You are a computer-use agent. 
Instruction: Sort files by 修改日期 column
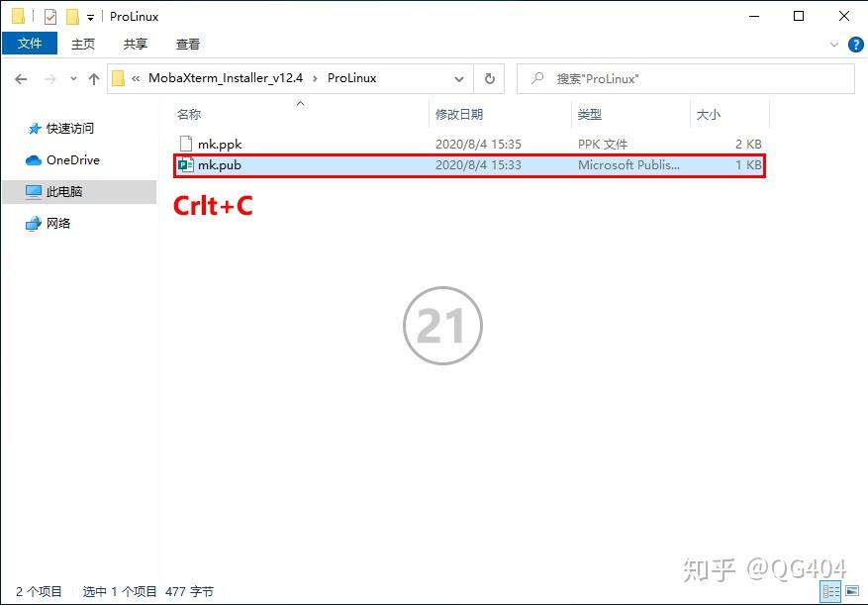459,115
